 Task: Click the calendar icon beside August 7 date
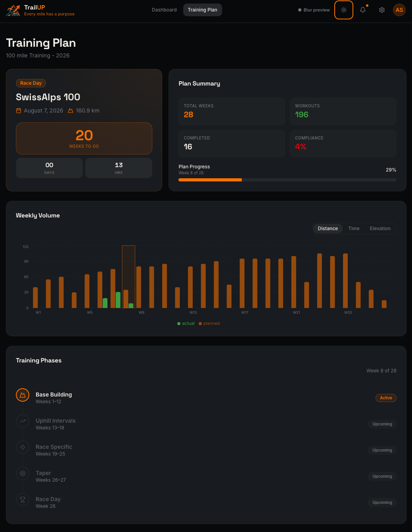point(19,111)
